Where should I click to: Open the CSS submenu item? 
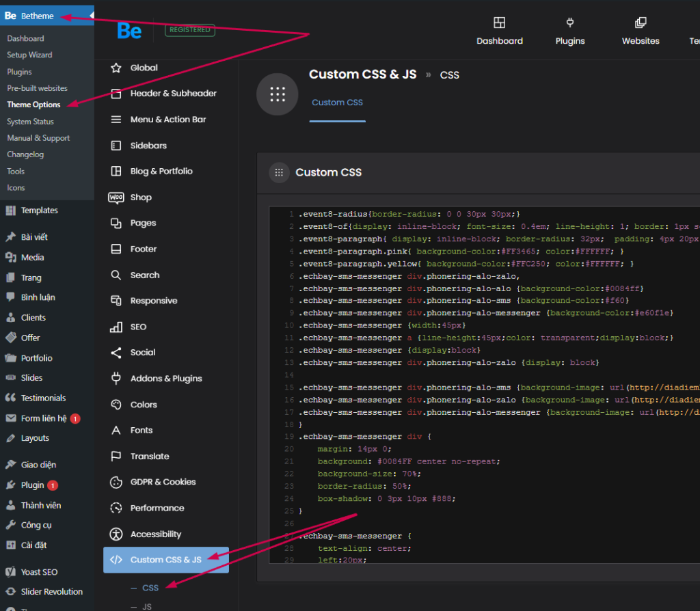click(x=150, y=588)
